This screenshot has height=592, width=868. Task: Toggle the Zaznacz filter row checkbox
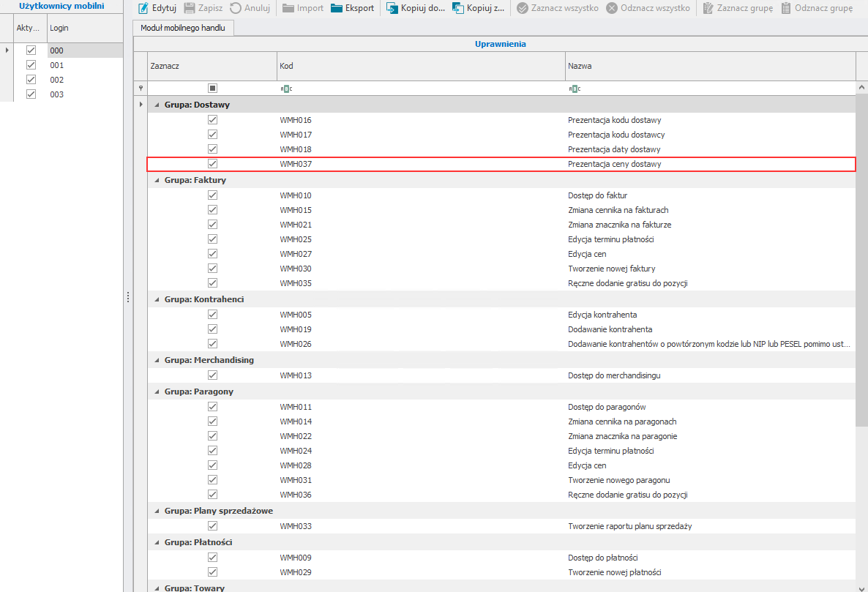click(x=212, y=88)
